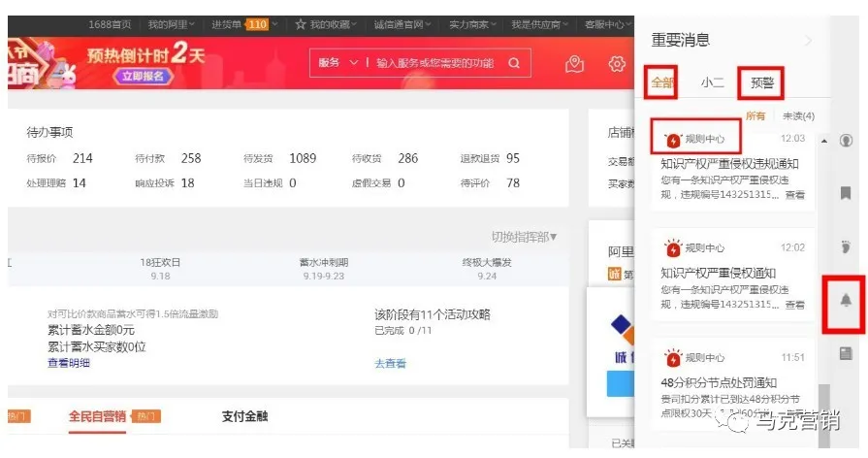Image resolution: width=868 pixels, height=458 pixels.
Task: Switch to the 预警 tab
Action: (761, 83)
